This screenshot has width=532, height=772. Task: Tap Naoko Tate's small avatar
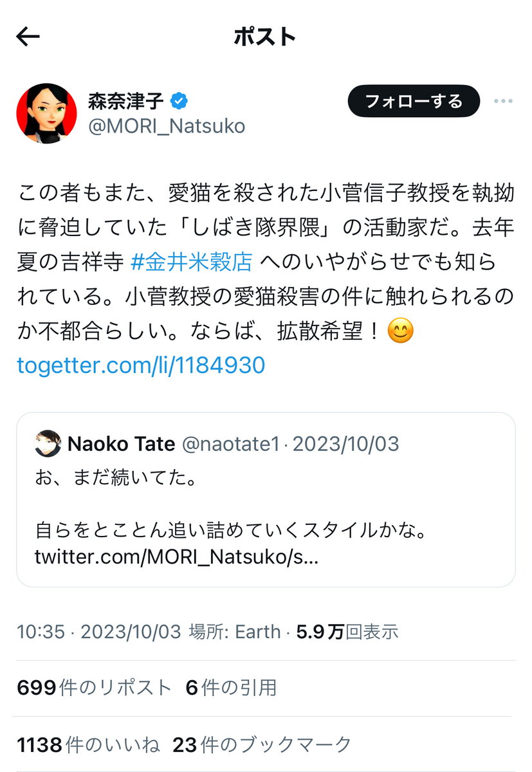point(48,444)
